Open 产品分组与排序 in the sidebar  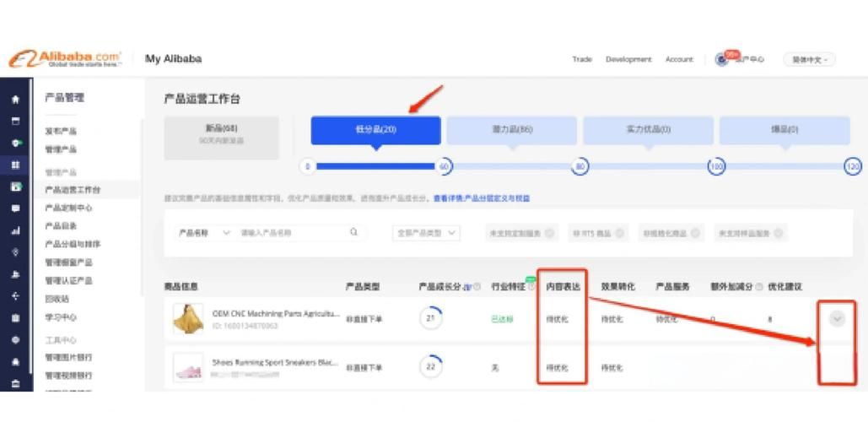pos(73,244)
